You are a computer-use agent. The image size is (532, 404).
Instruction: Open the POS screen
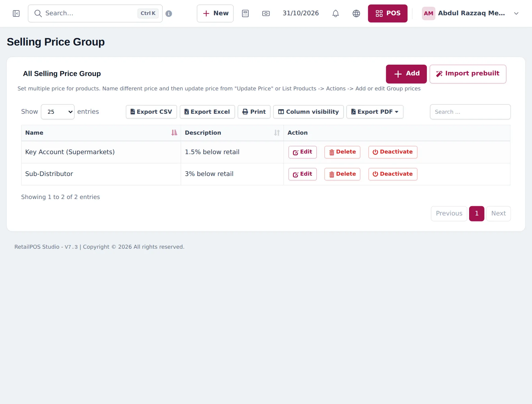(x=388, y=13)
